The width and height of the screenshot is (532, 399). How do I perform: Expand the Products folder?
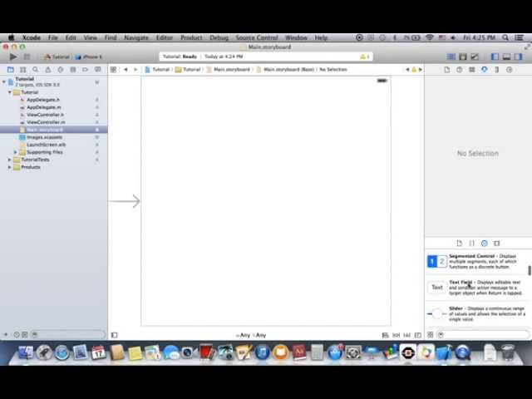coord(10,167)
